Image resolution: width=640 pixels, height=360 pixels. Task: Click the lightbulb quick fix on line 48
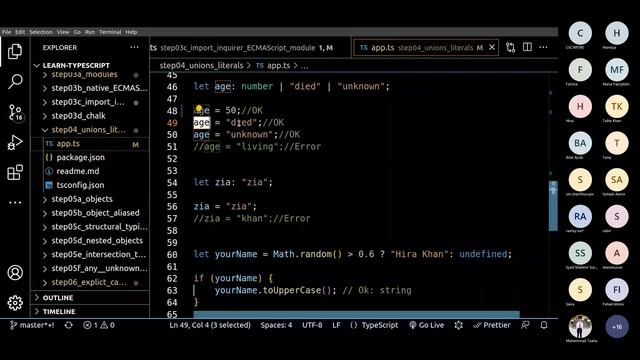pos(199,109)
